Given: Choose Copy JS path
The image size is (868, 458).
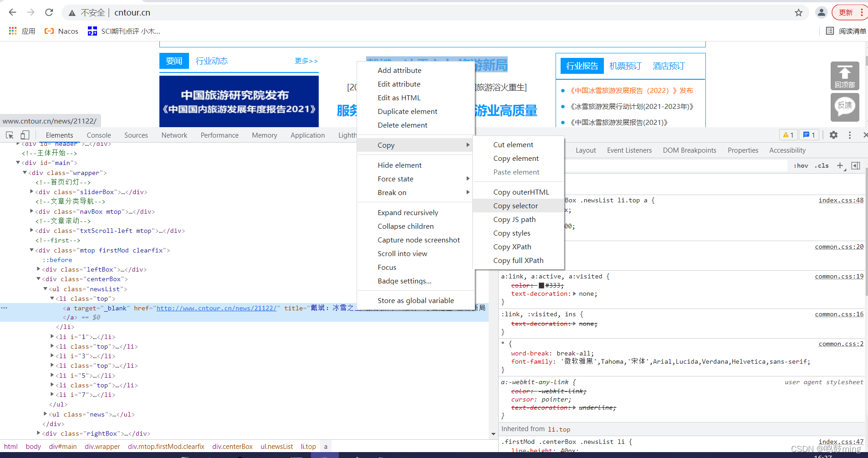Looking at the screenshot, I should point(519,220).
